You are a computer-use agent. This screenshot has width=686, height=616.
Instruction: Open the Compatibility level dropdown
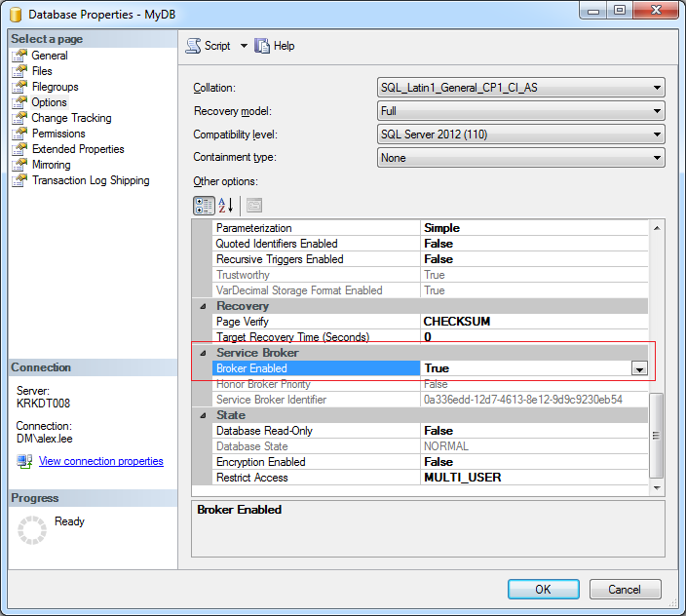pyautogui.click(x=520, y=135)
